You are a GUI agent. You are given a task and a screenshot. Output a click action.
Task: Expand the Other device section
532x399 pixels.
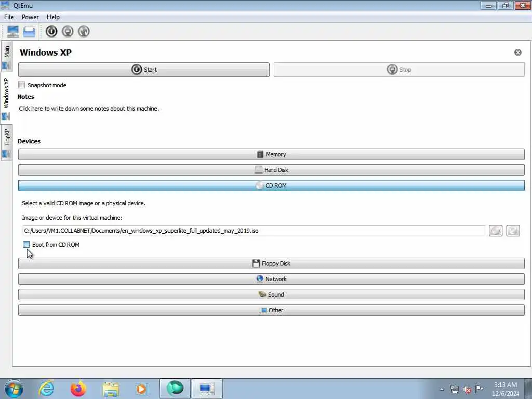271,310
